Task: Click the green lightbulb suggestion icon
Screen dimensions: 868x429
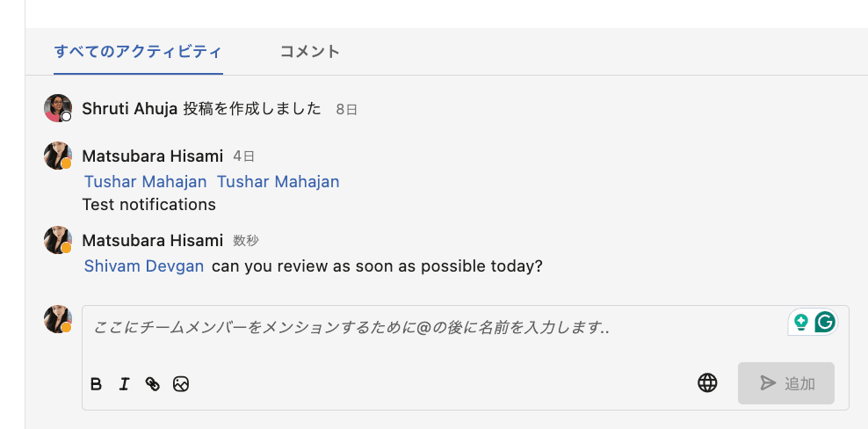Action: click(800, 322)
